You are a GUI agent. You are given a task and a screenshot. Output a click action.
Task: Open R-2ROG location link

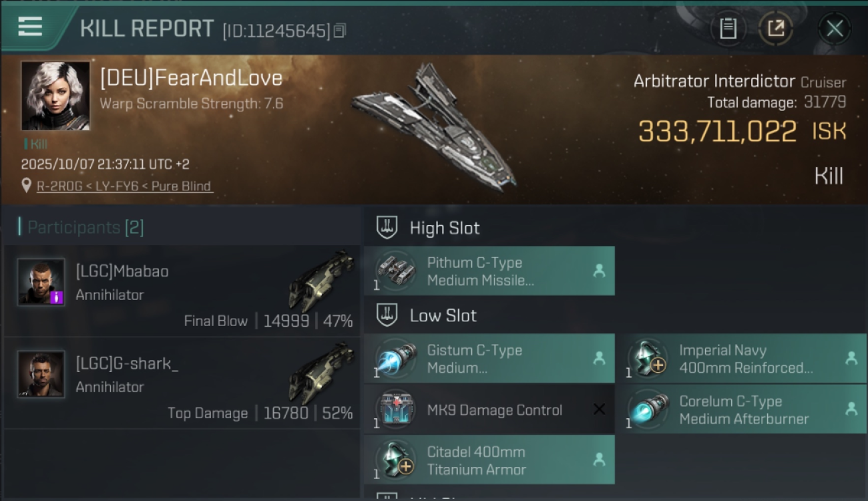[x=124, y=186]
